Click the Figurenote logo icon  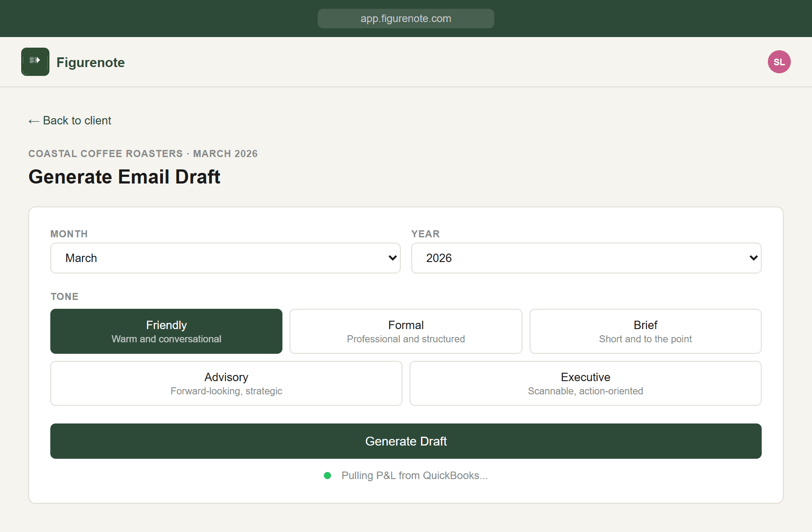tap(35, 62)
